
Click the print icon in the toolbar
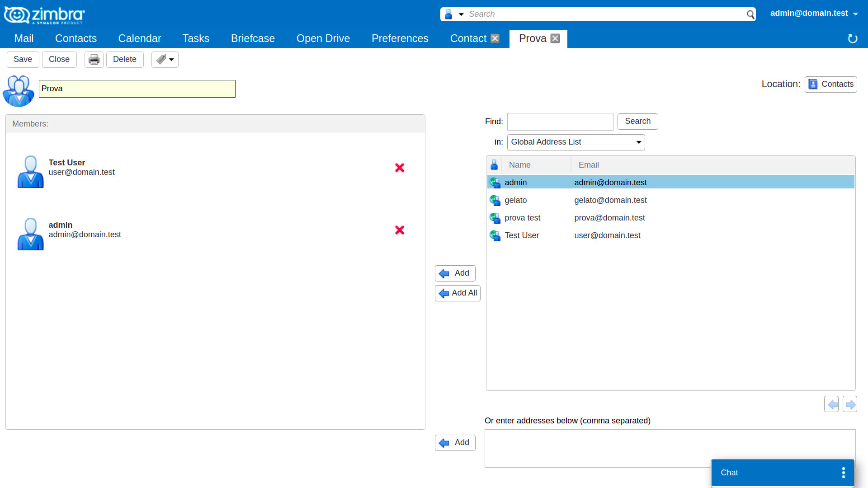pyautogui.click(x=94, y=59)
